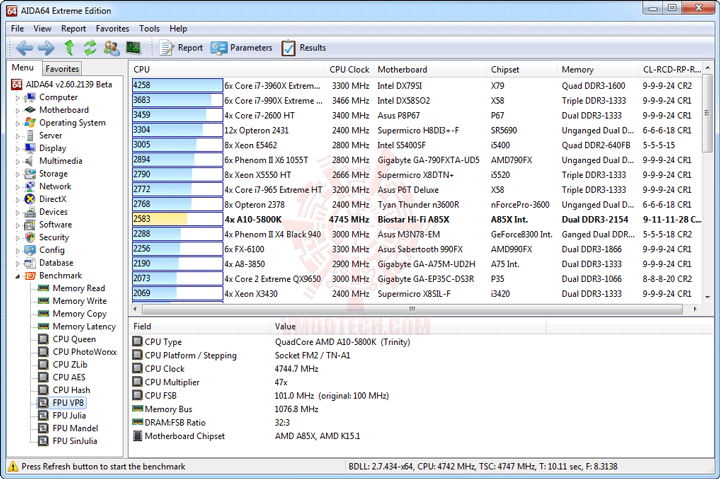Open the Manage Users toolbar icon
The width and height of the screenshot is (720, 479).
(111, 47)
